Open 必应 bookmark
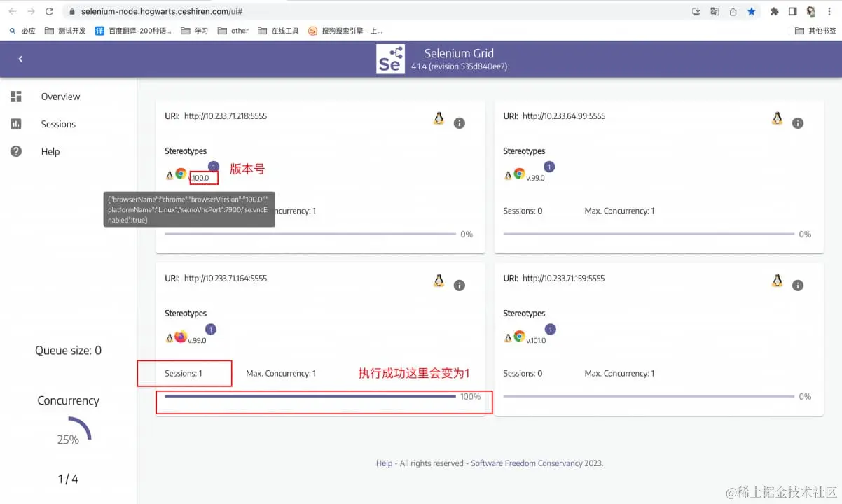Screen dimensions: 842x504 tap(22, 31)
